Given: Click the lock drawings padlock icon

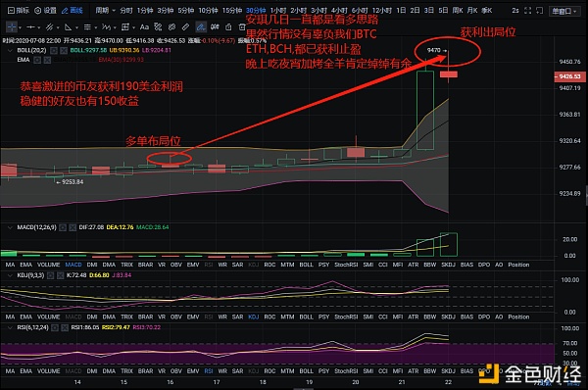Looking at the screenshot, I should click(228, 27).
